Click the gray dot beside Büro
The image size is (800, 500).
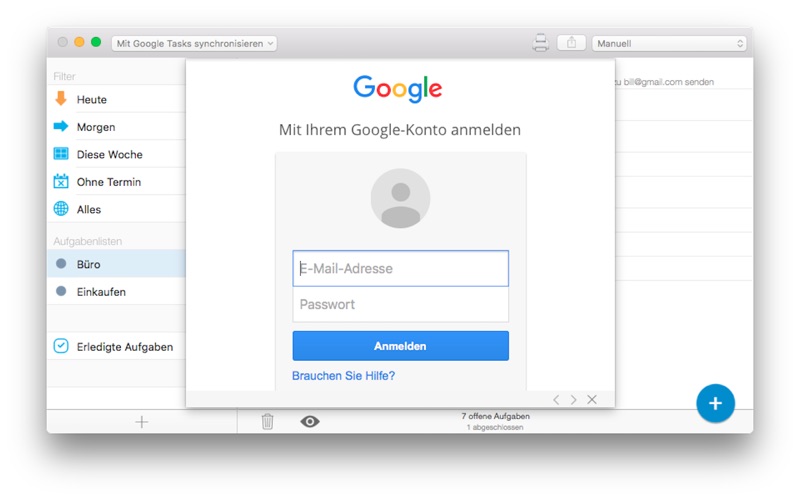pos(61,263)
